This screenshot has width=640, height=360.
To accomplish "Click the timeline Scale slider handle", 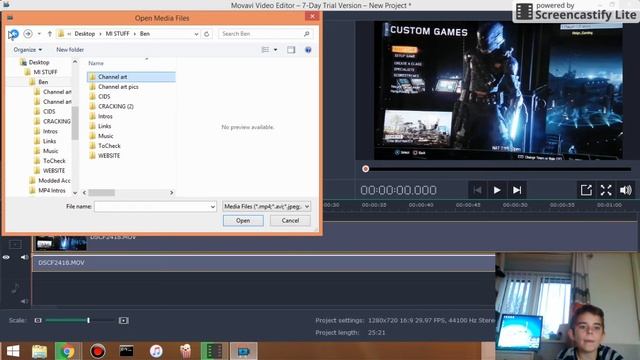I will 88,321.
